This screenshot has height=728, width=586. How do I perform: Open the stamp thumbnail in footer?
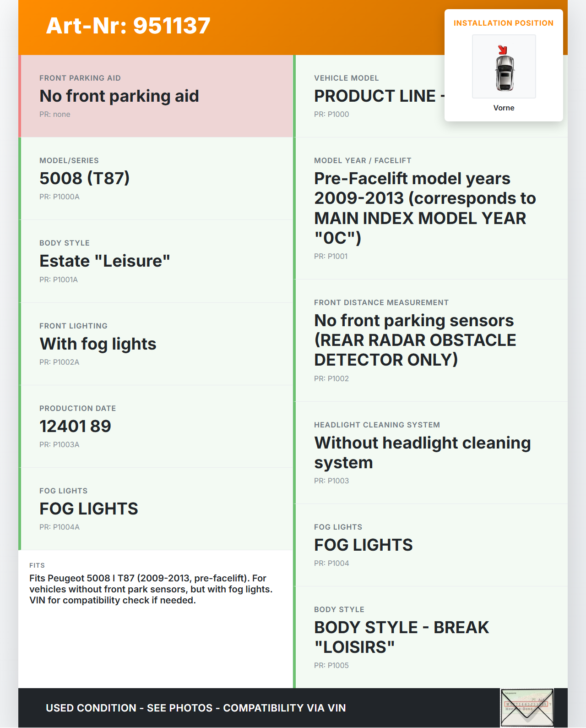click(x=526, y=707)
